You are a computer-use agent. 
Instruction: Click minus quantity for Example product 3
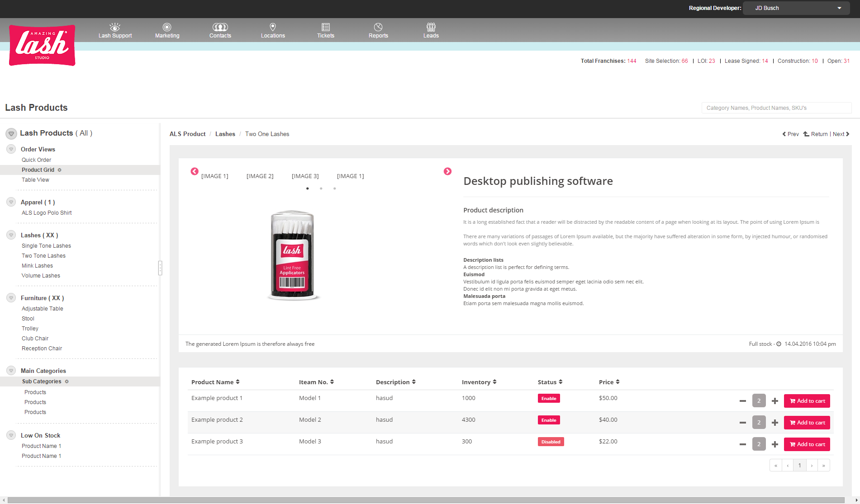(x=743, y=444)
